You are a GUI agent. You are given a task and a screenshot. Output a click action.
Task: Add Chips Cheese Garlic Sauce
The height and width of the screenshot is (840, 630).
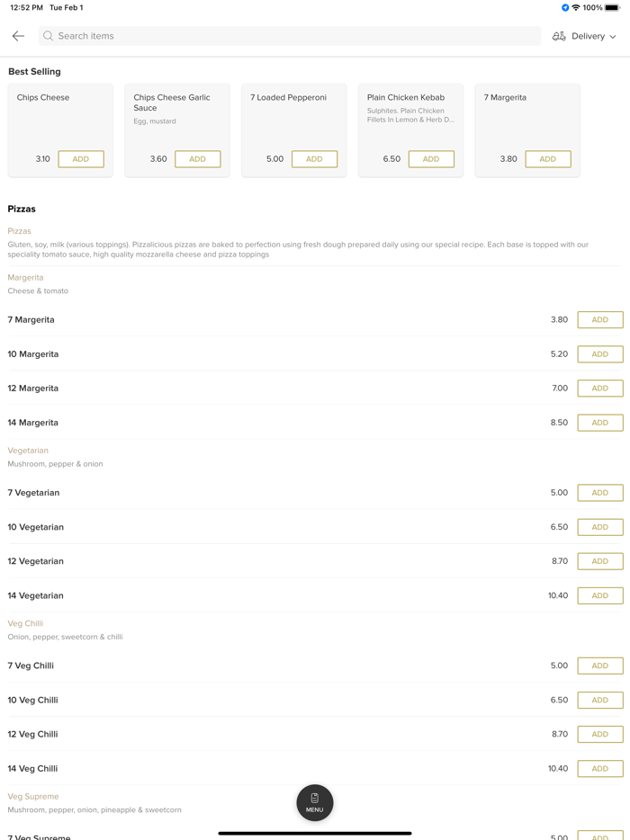tap(198, 159)
